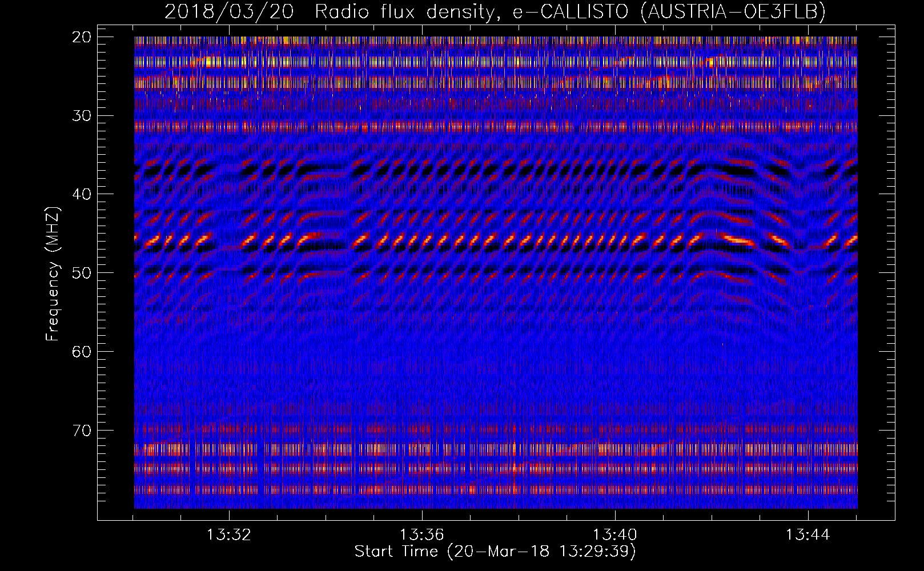Click the 20 frequency tick label
The width and height of the screenshot is (924, 571).
(82, 37)
